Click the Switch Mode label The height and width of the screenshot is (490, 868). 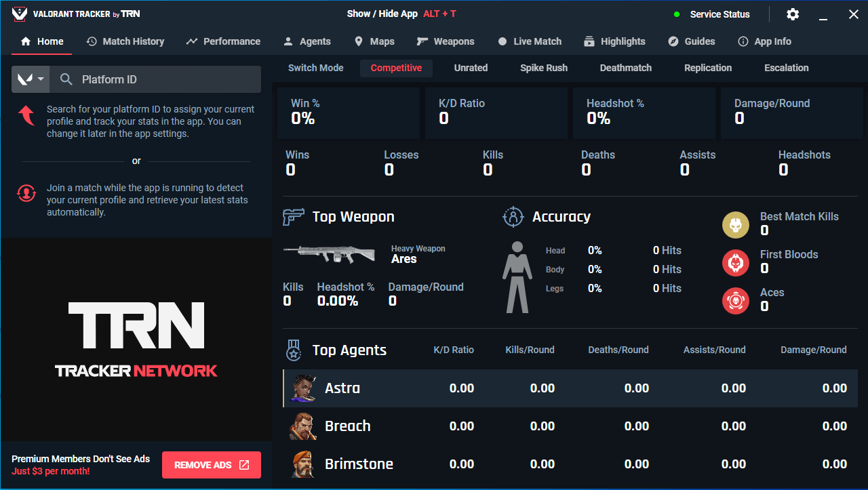click(316, 68)
